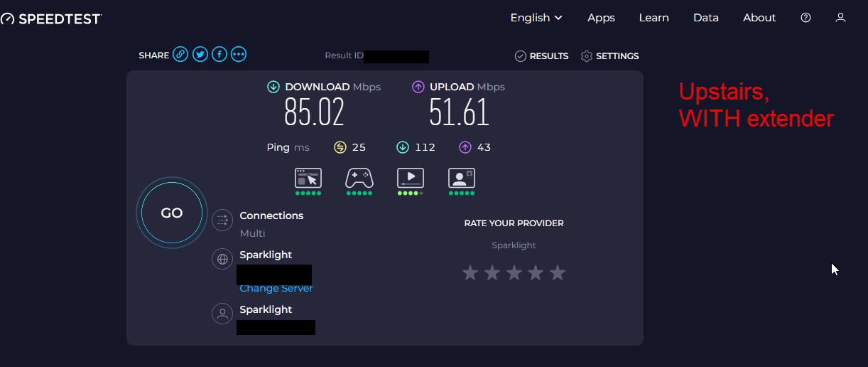Open the help question mark icon
This screenshot has width=868, height=367.
pyautogui.click(x=805, y=18)
